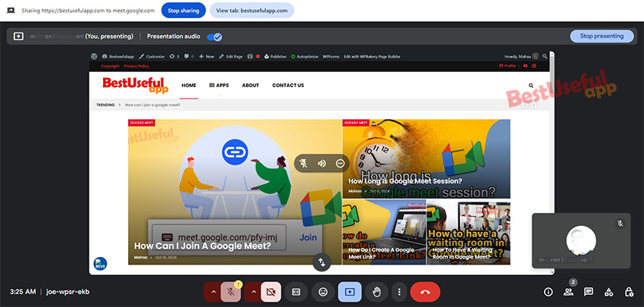Click the BestUseful app site logo
The height and width of the screenshot is (307, 644).
click(135, 86)
